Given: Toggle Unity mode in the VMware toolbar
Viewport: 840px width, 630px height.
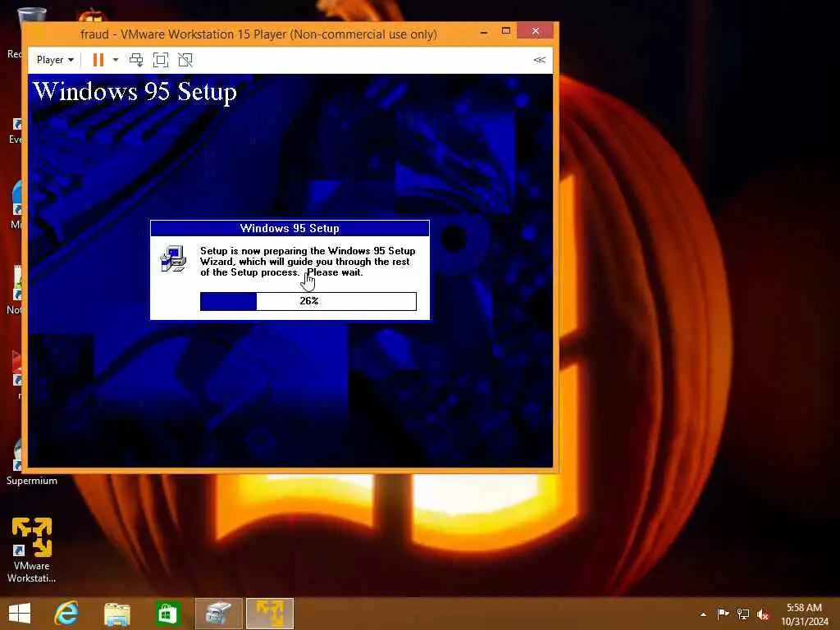Looking at the screenshot, I should [185, 60].
